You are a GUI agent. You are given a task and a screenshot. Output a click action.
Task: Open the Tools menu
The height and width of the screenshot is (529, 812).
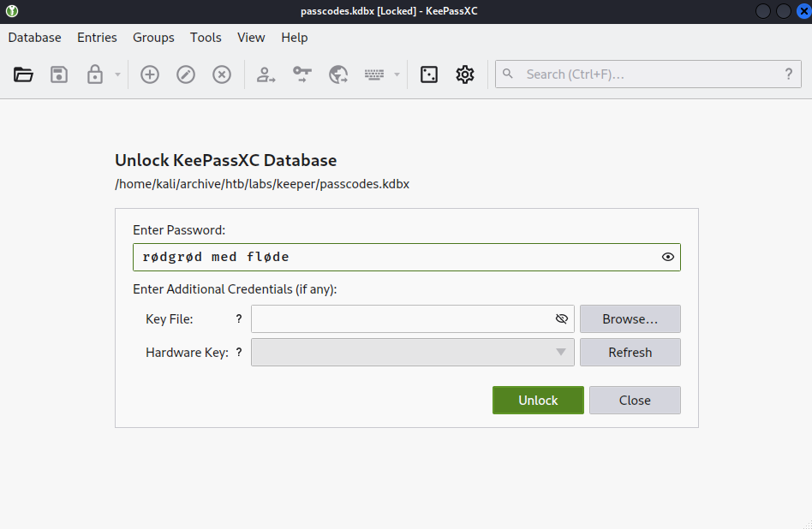tap(206, 38)
